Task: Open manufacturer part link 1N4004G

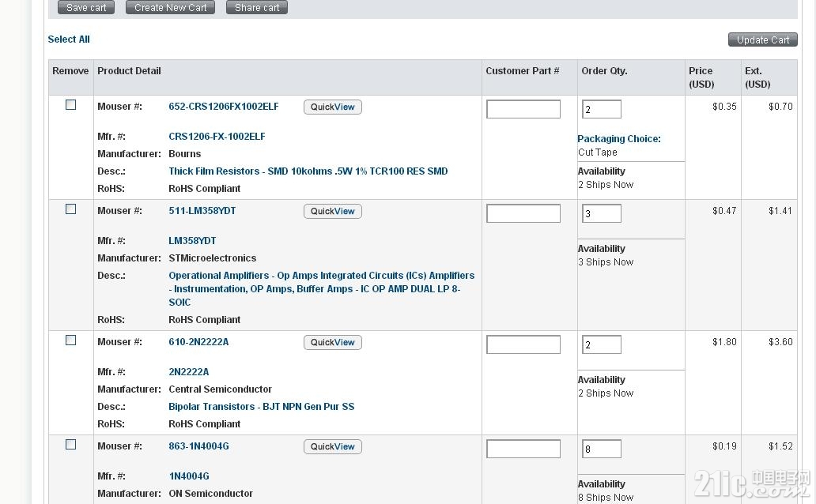Action: (189, 476)
